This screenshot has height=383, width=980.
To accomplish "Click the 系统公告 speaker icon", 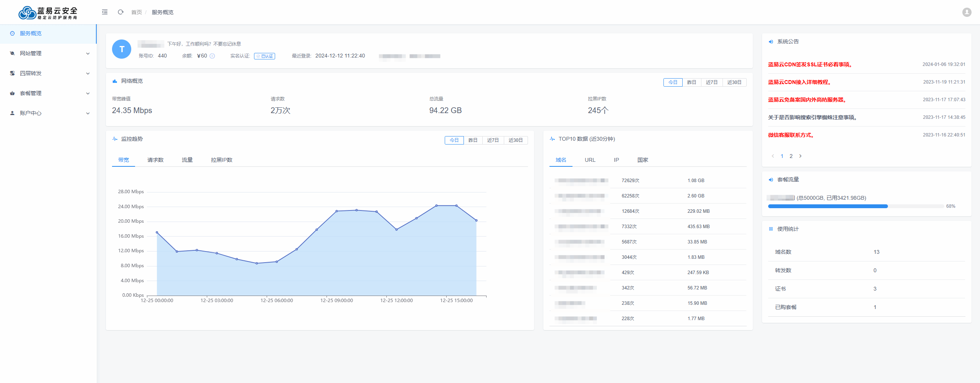I will tap(771, 41).
